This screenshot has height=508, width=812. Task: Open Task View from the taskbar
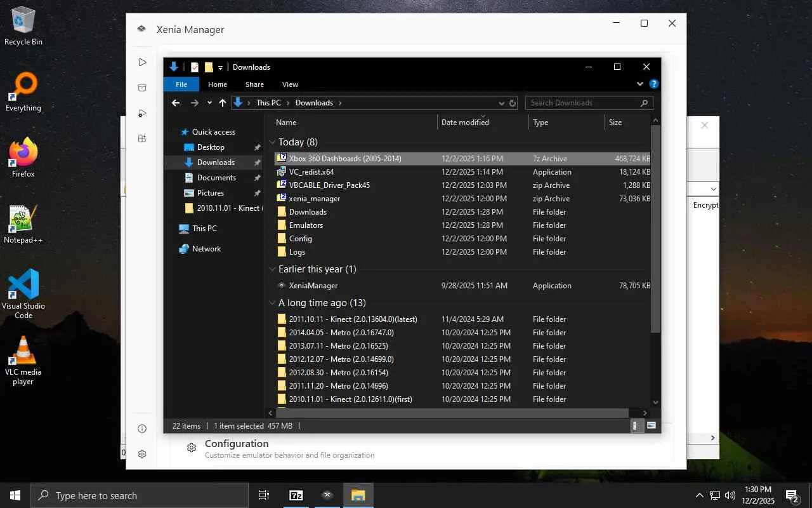(264, 495)
